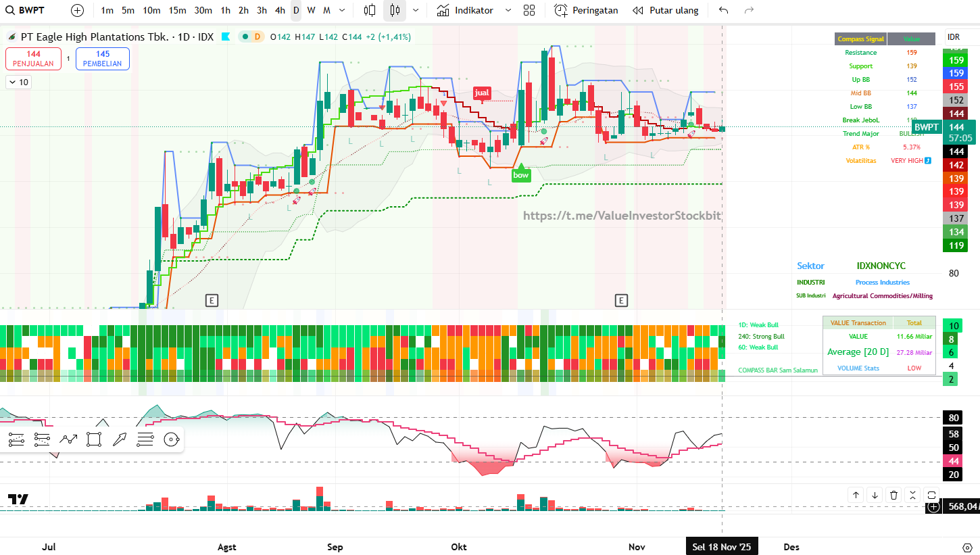
Task: Collapse the indicator legend showing 10
Action: coord(18,82)
